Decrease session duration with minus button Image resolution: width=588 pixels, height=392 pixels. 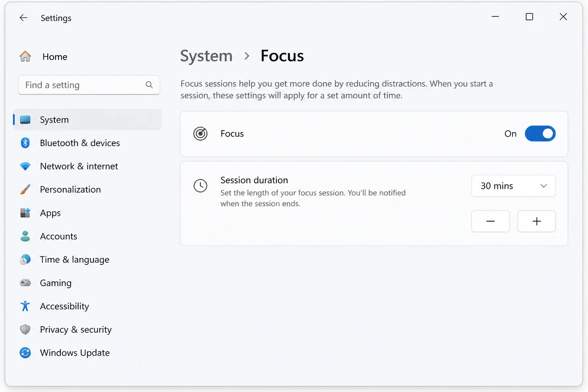490,221
